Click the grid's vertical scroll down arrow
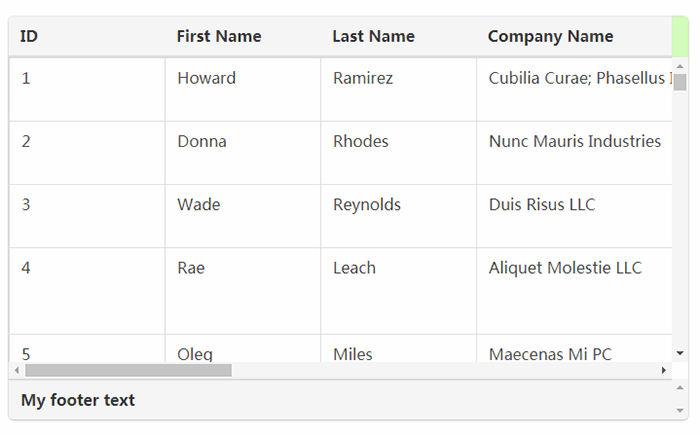 point(680,353)
